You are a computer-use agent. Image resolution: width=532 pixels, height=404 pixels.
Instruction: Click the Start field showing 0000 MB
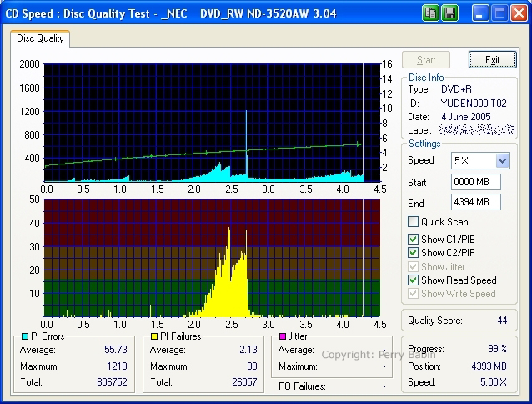click(476, 182)
